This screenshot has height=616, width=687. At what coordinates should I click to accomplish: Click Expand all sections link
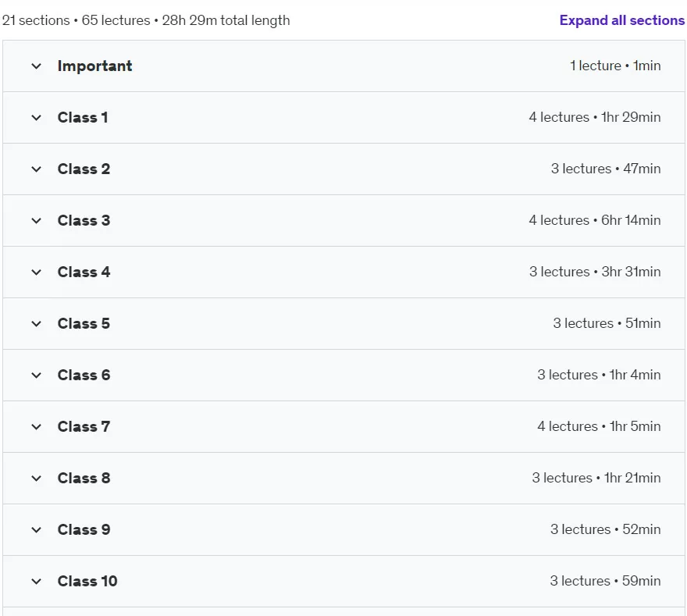621,20
